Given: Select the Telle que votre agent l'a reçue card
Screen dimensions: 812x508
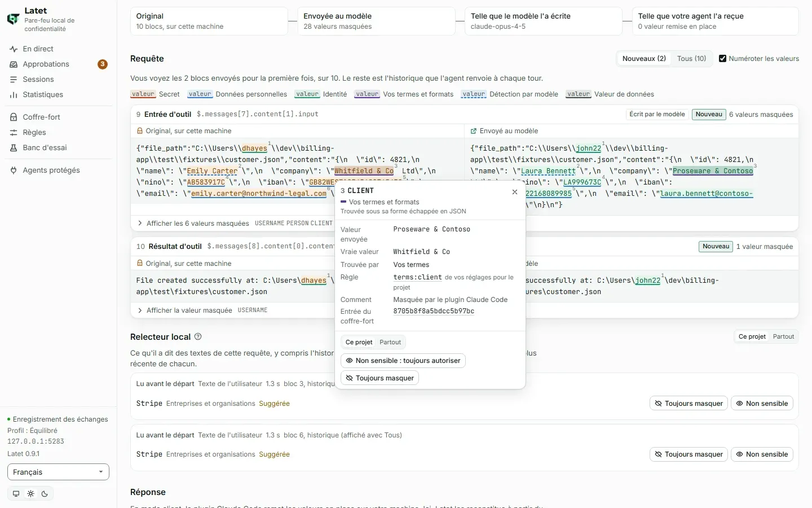Looking at the screenshot, I should (x=715, y=21).
